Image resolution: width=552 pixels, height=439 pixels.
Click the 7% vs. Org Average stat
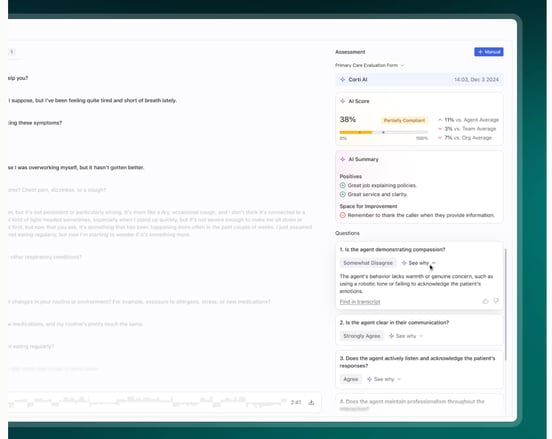click(465, 138)
